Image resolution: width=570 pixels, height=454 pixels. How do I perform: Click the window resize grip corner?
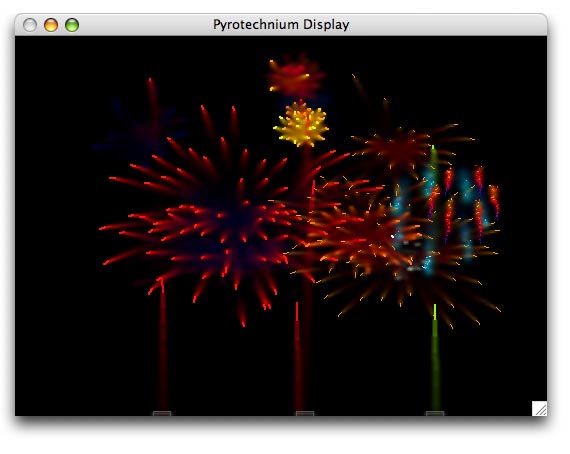click(539, 409)
